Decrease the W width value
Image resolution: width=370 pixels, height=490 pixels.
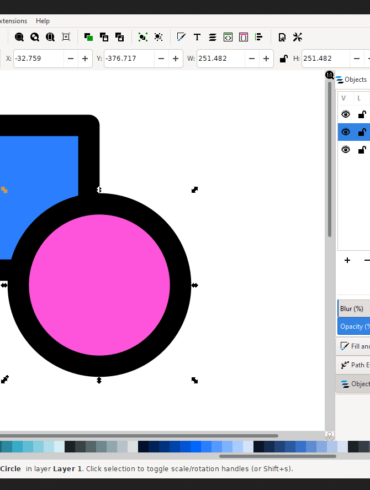click(x=252, y=59)
